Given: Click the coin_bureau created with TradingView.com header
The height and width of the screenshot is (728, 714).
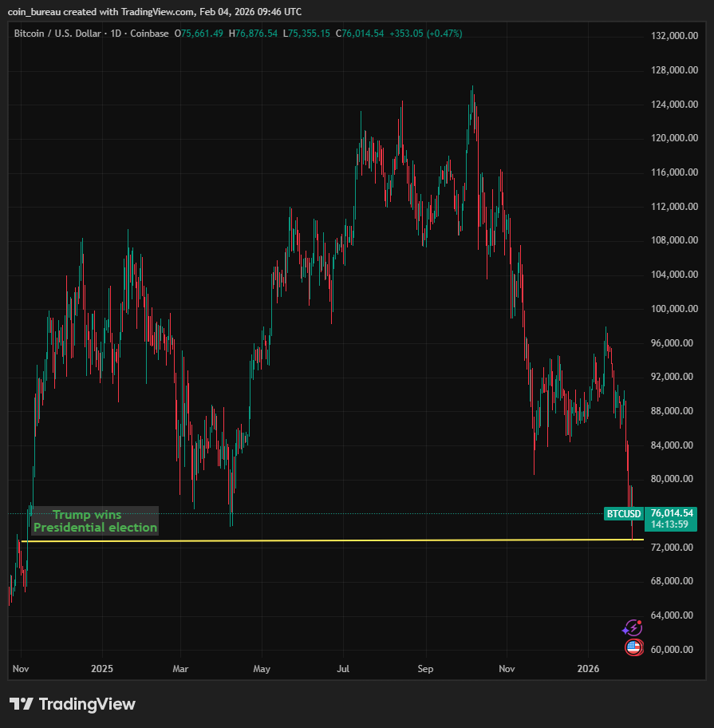Looking at the screenshot, I should pyautogui.click(x=155, y=12).
